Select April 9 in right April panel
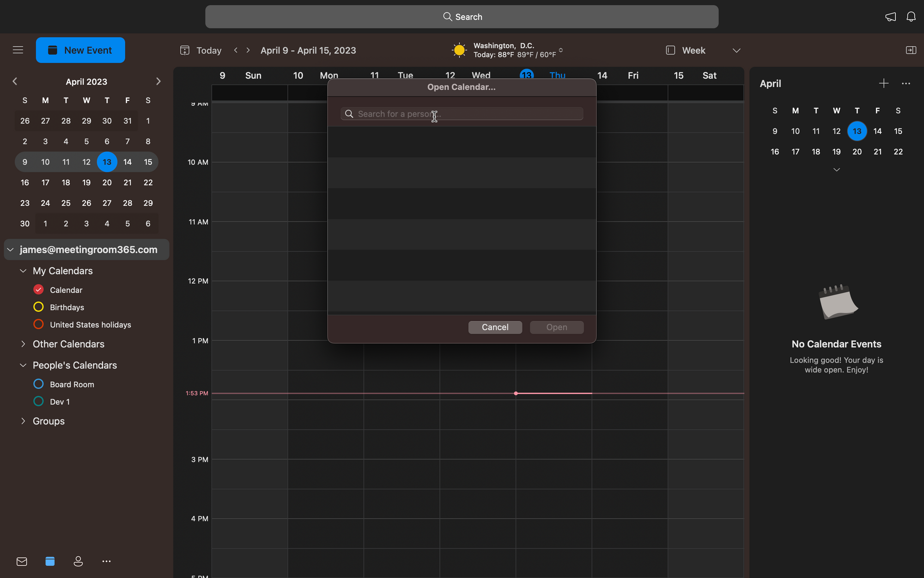Screen dimensions: 924x578 click(775, 131)
